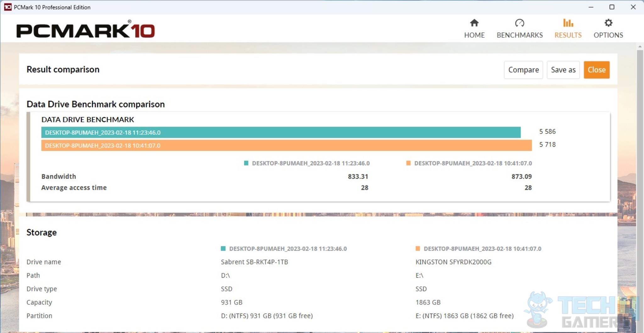
Task: Click the PCMark 10 title bar app icon
Action: [8, 7]
